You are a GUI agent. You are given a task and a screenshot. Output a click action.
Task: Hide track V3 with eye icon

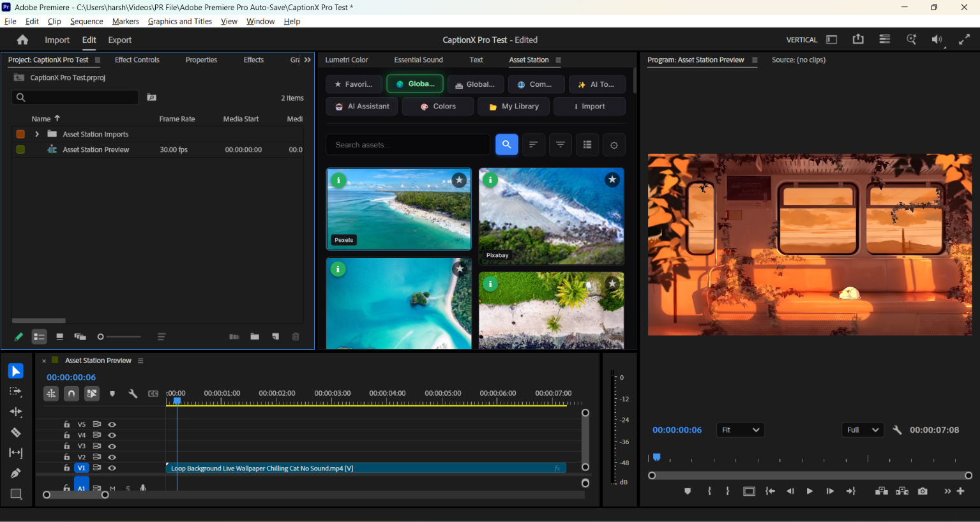112,446
